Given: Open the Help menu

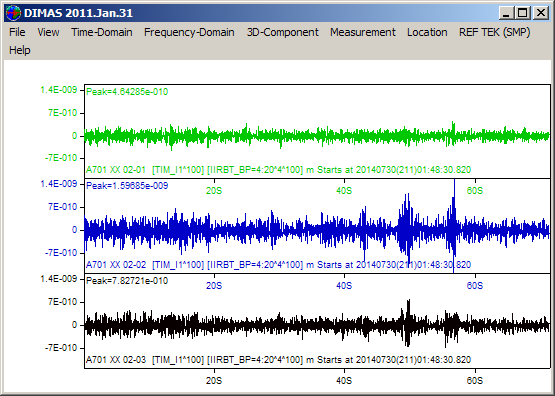Looking at the screenshot, I should 20,50.
